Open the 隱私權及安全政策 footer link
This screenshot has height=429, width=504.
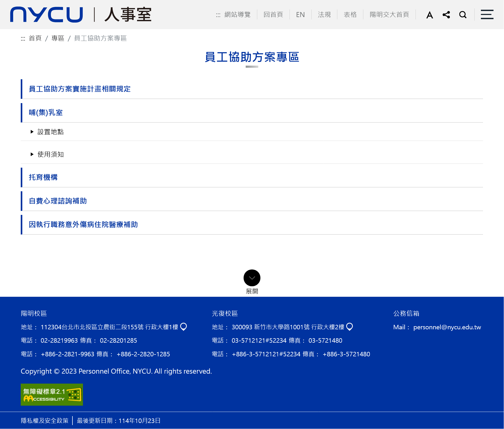pos(45,421)
